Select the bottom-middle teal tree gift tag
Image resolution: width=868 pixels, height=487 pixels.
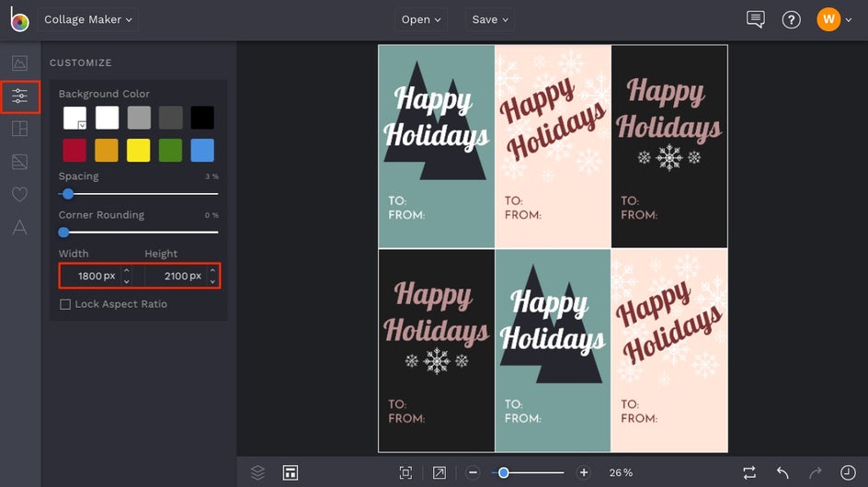[x=553, y=350]
